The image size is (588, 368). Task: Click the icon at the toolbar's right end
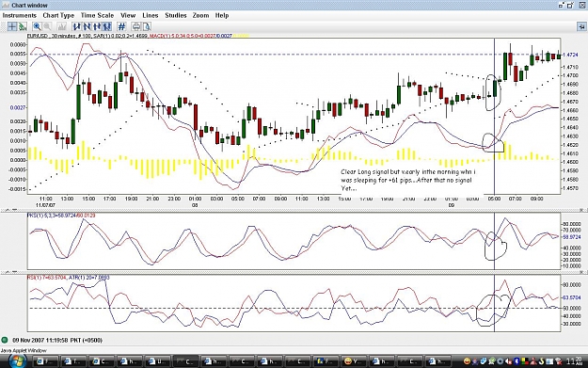click(581, 26)
